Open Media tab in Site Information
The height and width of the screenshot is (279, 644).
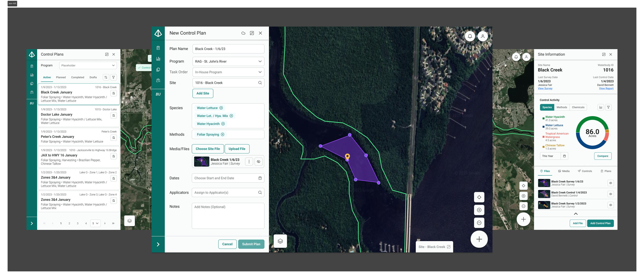pos(564,171)
